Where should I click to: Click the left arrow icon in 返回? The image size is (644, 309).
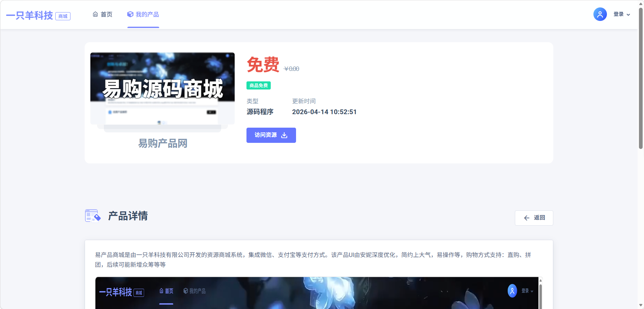coord(527,218)
